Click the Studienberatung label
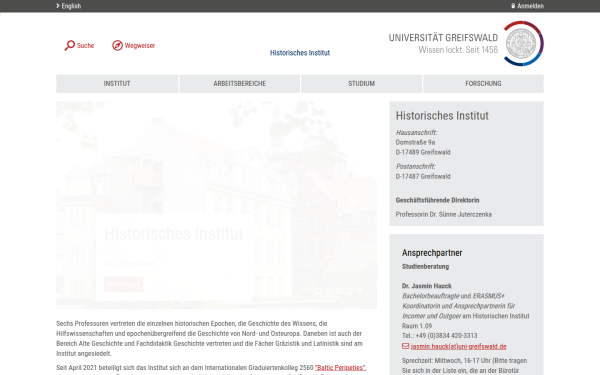Screen dimensions: 600x375 tap(426, 266)
